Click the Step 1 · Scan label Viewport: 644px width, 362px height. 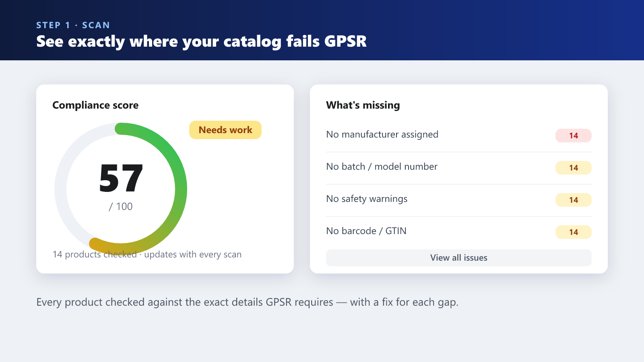pos(73,25)
